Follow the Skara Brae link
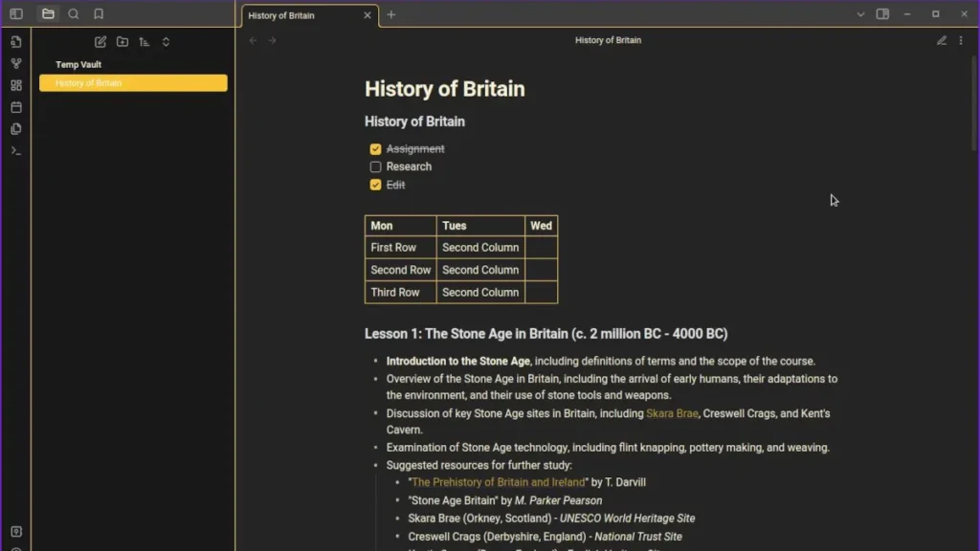 click(x=672, y=413)
